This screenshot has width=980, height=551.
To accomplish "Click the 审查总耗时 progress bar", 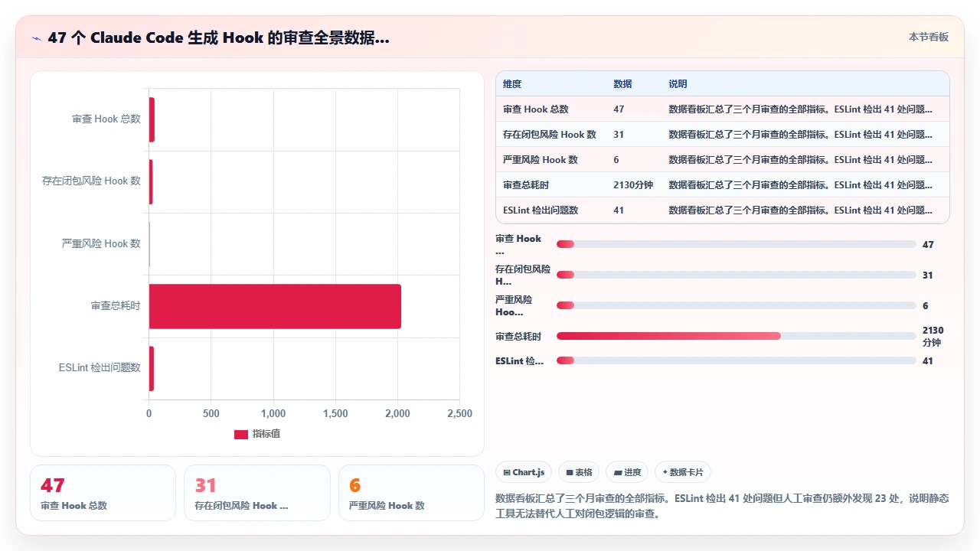I will tap(737, 336).
